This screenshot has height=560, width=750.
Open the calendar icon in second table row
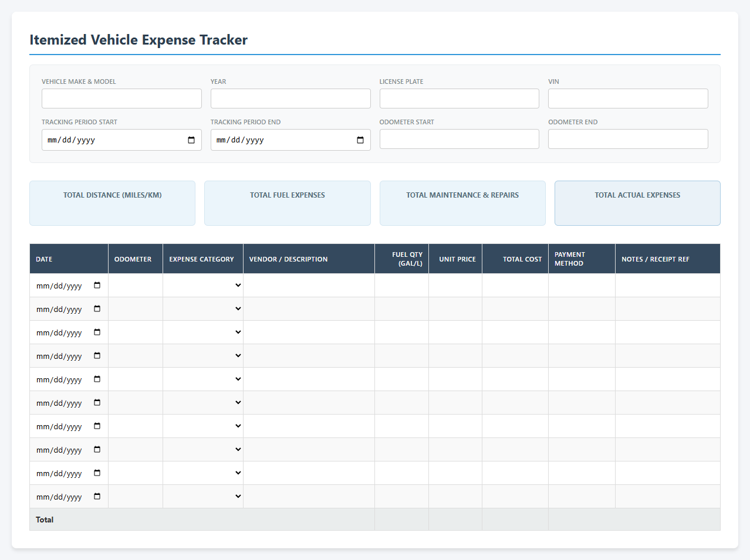tap(97, 309)
